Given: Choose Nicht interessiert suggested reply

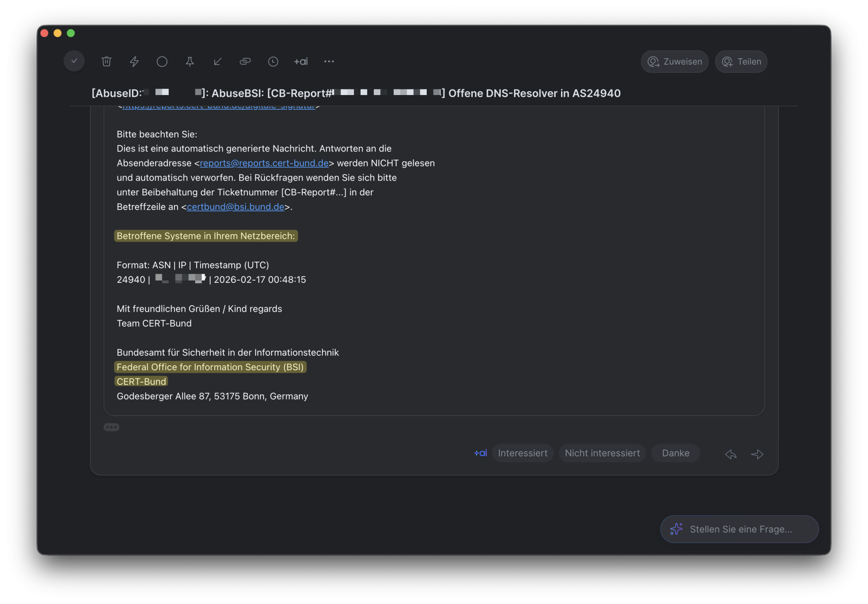Looking at the screenshot, I should (x=602, y=453).
